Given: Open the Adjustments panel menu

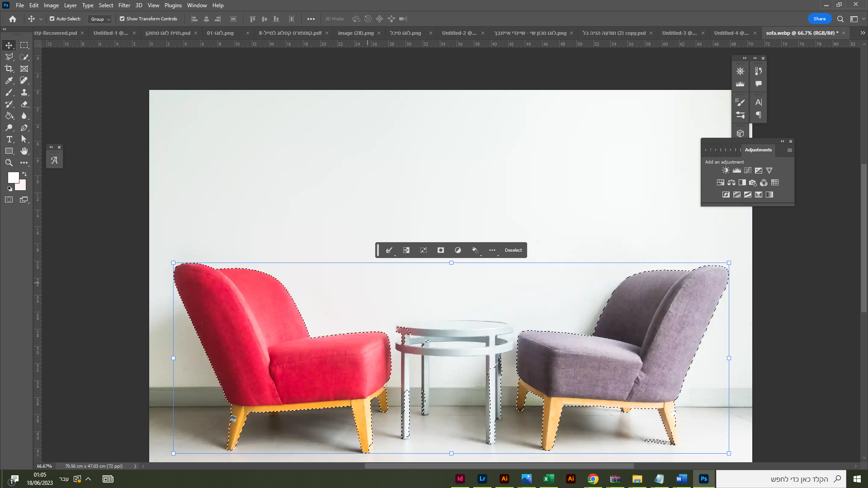Looking at the screenshot, I should click(789, 150).
